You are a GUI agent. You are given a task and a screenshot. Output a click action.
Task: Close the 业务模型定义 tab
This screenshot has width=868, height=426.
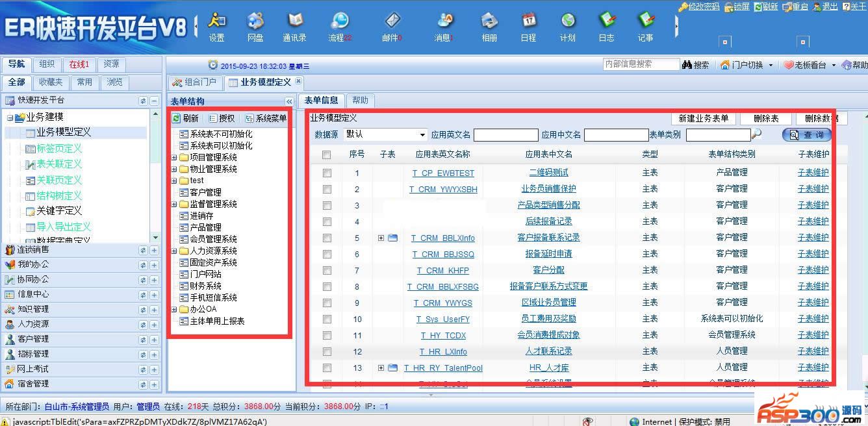coord(298,81)
